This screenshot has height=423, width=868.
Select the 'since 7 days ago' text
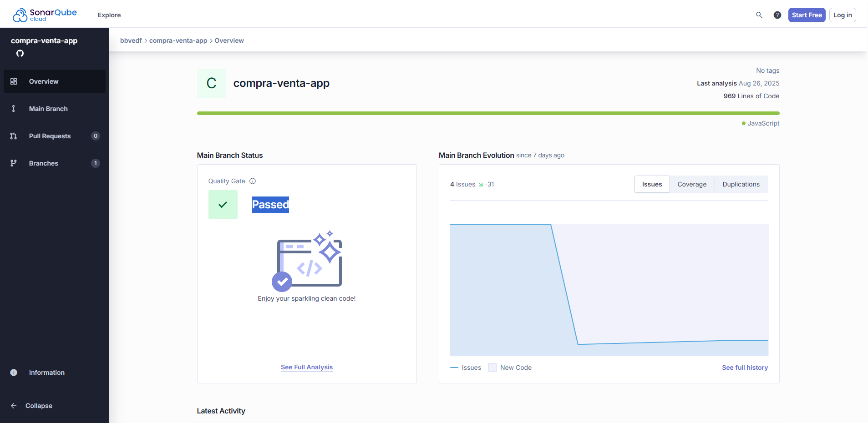tap(540, 155)
